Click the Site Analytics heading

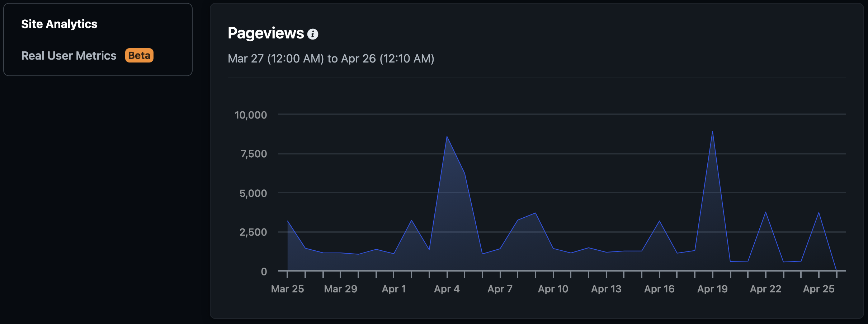click(59, 24)
